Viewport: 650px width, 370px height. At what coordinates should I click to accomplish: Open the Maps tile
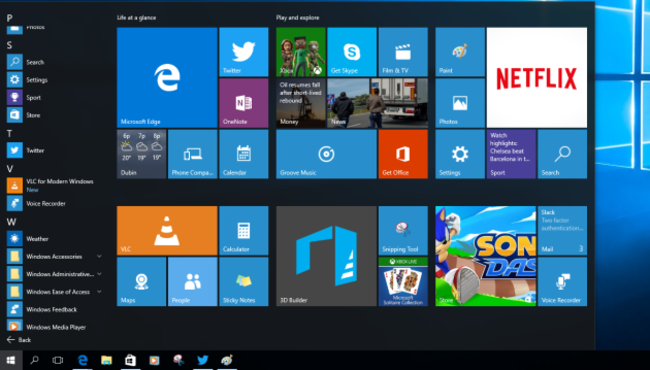(141, 282)
